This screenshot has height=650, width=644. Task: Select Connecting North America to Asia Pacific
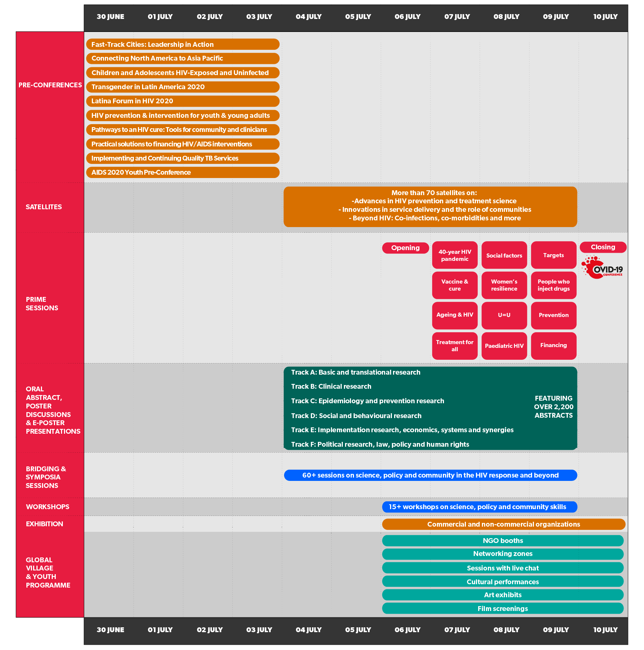click(x=183, y=58)
